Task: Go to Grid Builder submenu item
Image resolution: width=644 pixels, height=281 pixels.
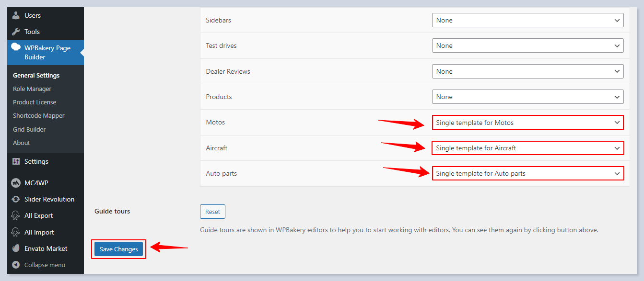Action: click(x=29, y=129)
